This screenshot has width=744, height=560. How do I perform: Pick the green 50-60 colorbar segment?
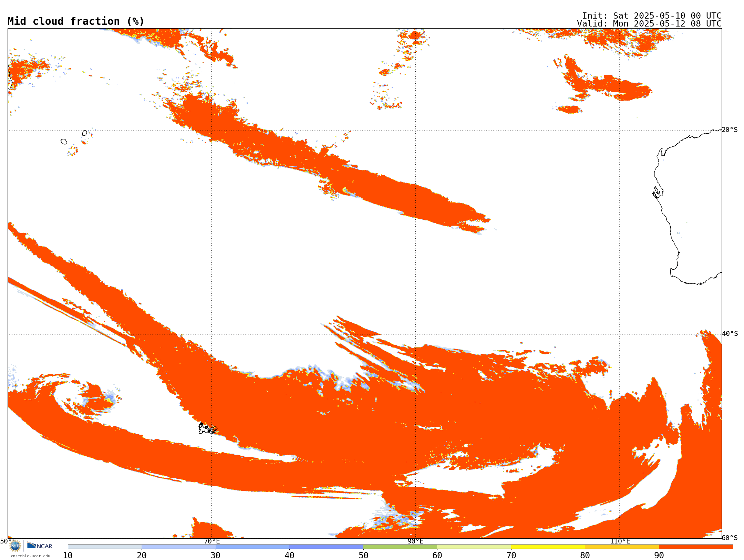[x=400, y=547]
